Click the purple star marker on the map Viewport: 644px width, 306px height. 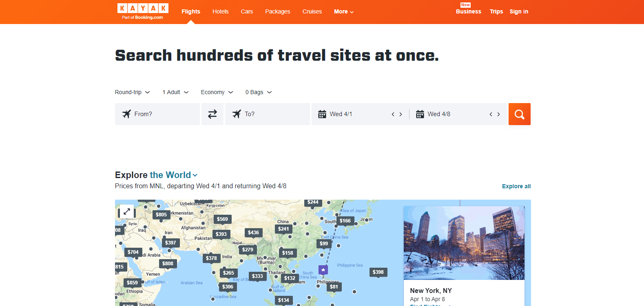point(323,270)
